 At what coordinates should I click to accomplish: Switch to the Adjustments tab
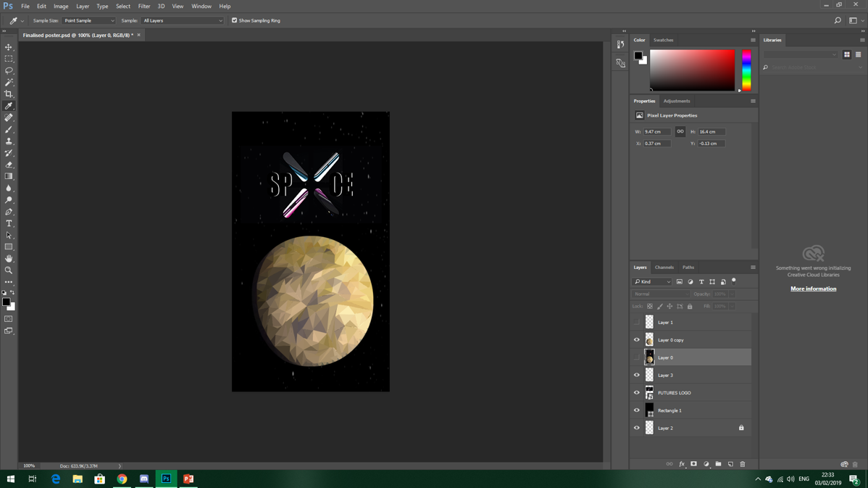tap(676, 101)
